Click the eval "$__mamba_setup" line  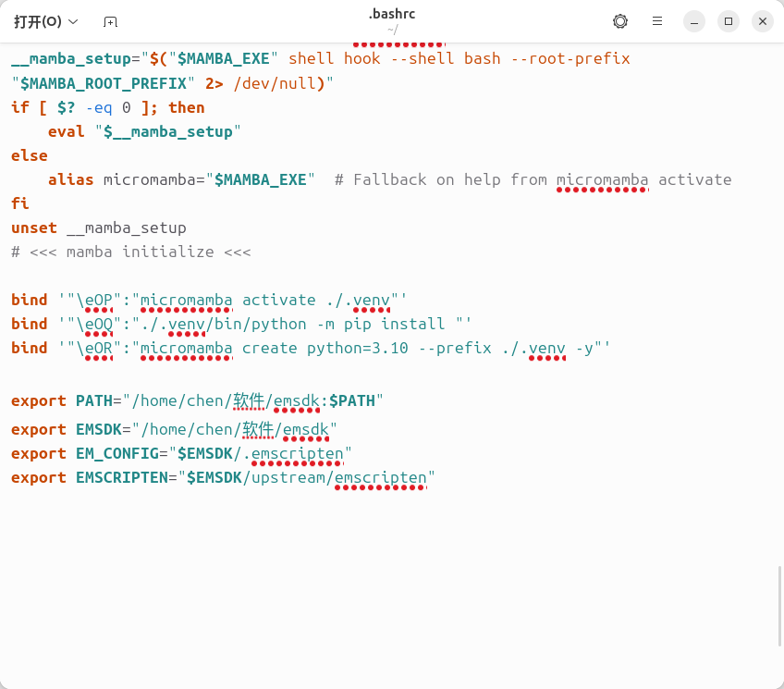(144, 131)
